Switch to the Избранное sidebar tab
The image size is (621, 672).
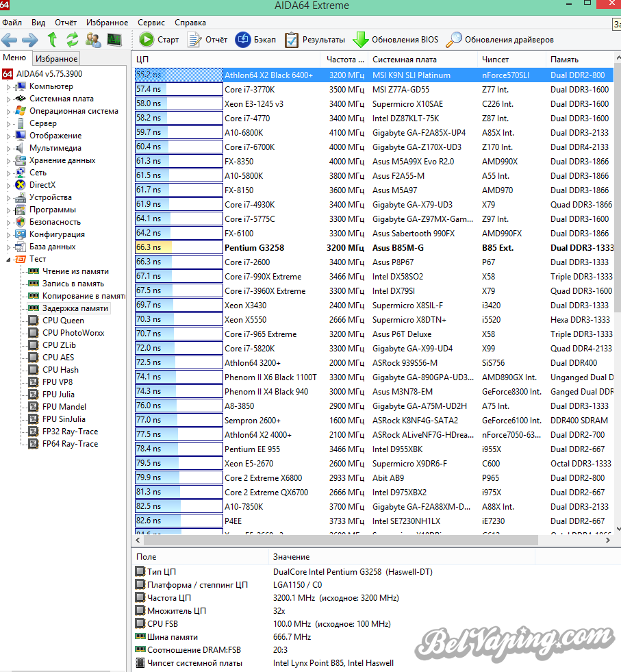[x=56, y=59]
